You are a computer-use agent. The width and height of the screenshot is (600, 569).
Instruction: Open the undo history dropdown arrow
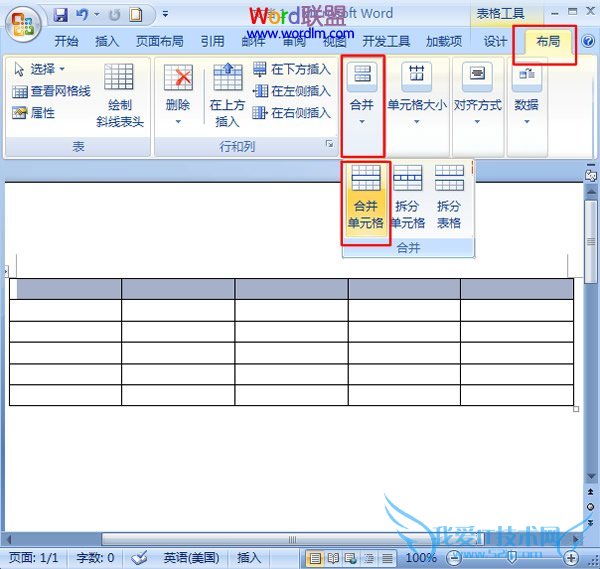96,15
